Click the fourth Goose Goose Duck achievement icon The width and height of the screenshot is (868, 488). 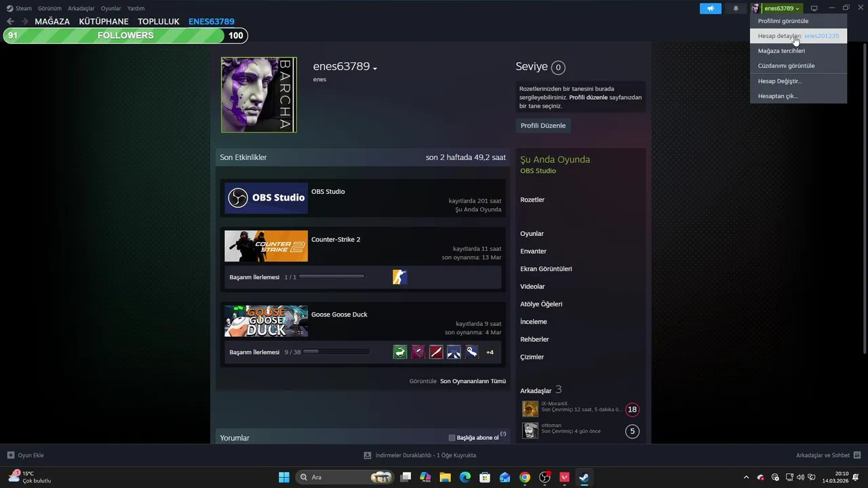coord(454,352)
